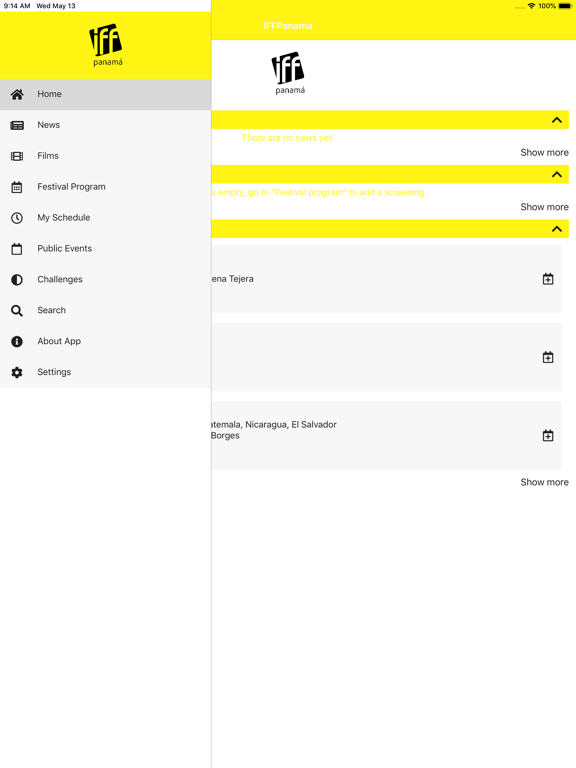576x768 pixels.
Task: Open the Settings gear icon
Action: coord(17,372)
